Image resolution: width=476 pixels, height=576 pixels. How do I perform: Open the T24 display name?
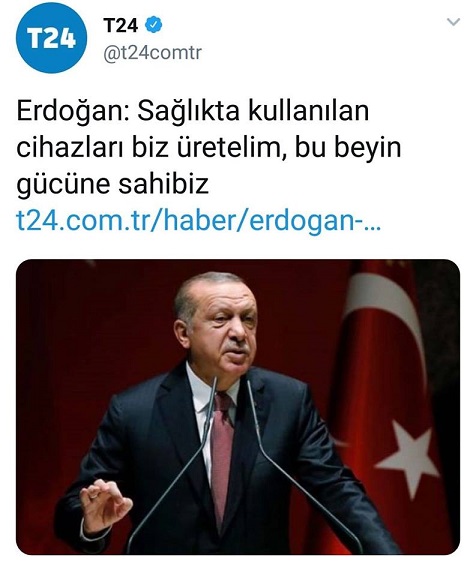click(120, 25)
